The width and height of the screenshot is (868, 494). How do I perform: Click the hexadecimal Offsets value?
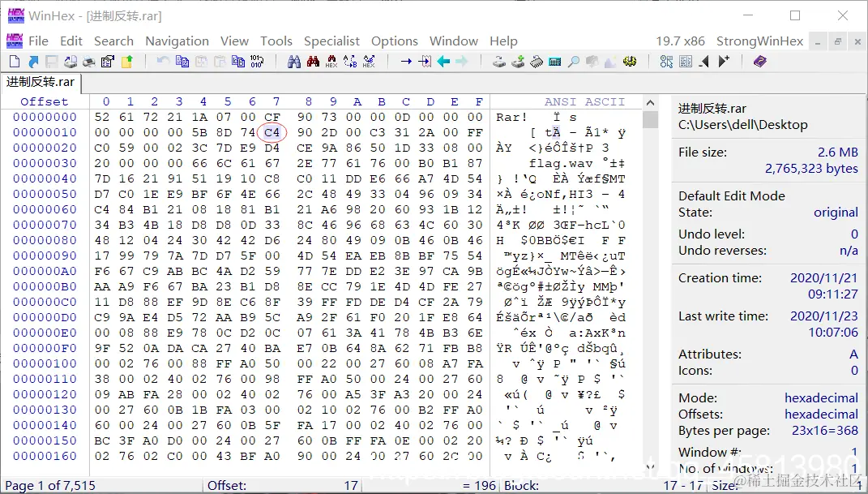(x=821, y=415)
